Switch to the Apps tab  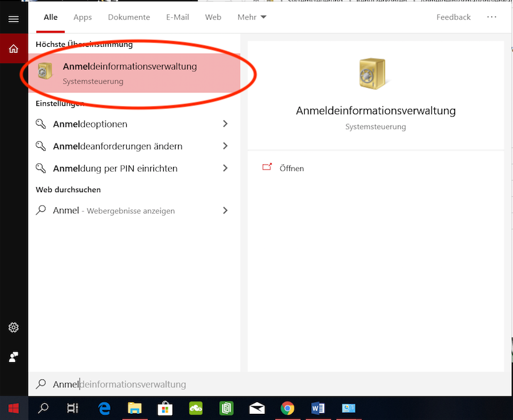pyautogui.click(x=83, y=17)
